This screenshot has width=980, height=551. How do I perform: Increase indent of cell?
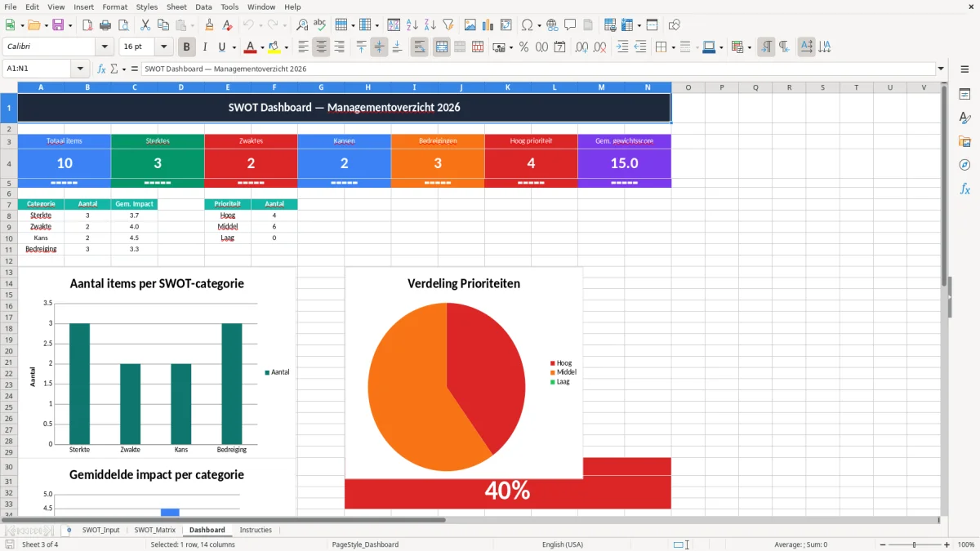click(622, 47)
